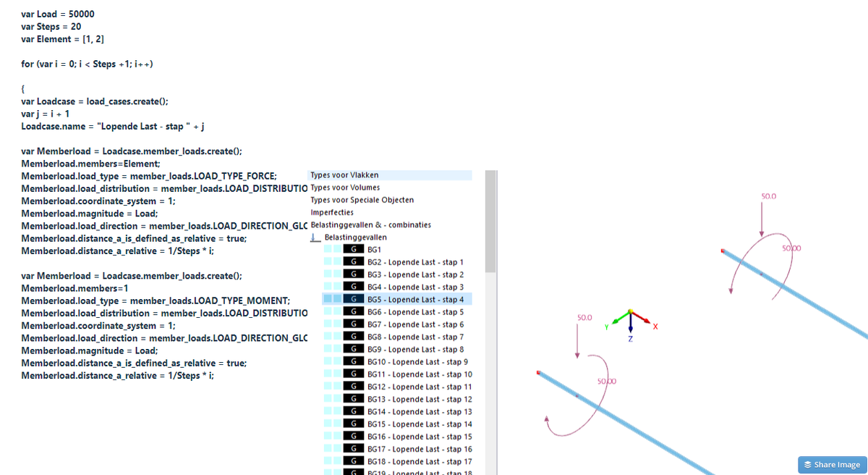Click the Share Image button
The image size is (868, 475).
833,464
